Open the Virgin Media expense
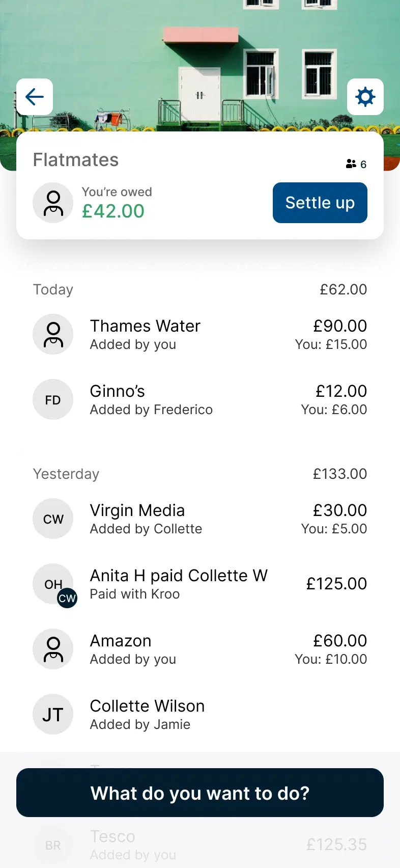Image resolution: width=400 pixels, height=868 pixels. [200, 519]
